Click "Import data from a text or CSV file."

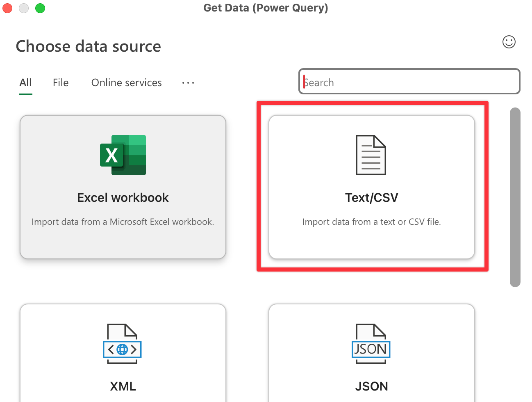coord(372,222)
